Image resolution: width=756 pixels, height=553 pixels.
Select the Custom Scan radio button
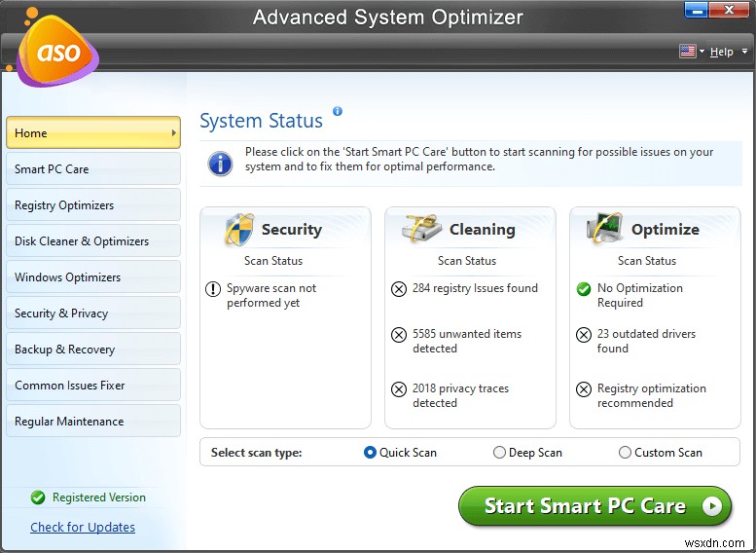[625, 453]
